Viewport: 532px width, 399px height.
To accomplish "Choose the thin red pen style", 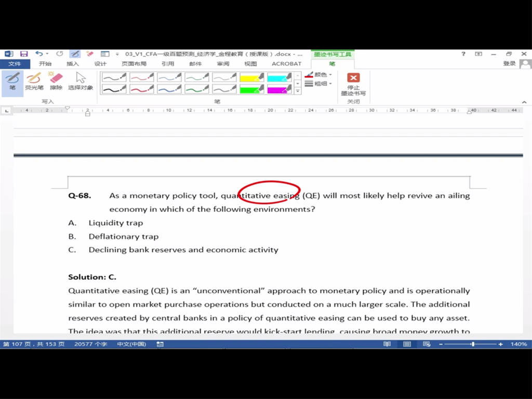I will pos(141,77).
